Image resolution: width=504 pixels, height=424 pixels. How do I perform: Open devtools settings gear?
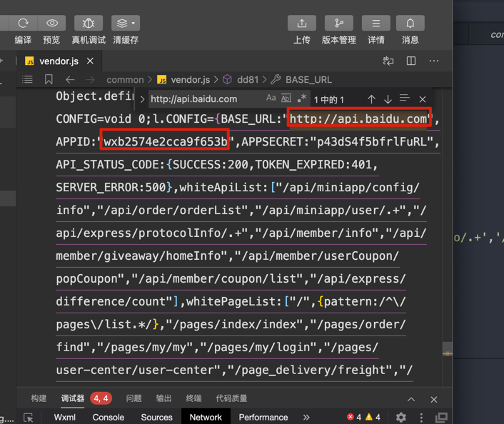click(400, 418)
